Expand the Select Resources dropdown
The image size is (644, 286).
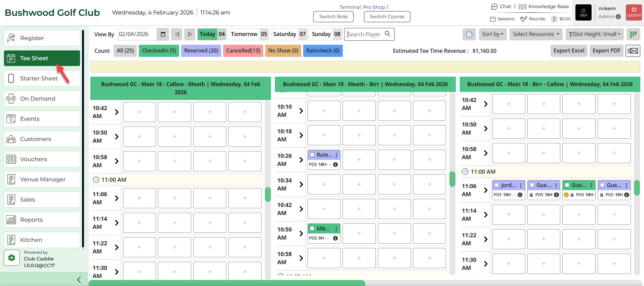[536, 34]
